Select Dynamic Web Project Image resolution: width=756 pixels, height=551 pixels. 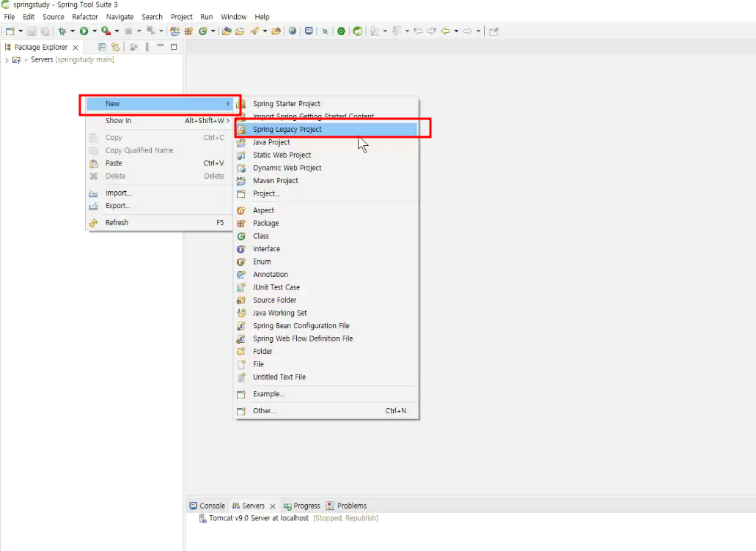(x=326, y=168)
